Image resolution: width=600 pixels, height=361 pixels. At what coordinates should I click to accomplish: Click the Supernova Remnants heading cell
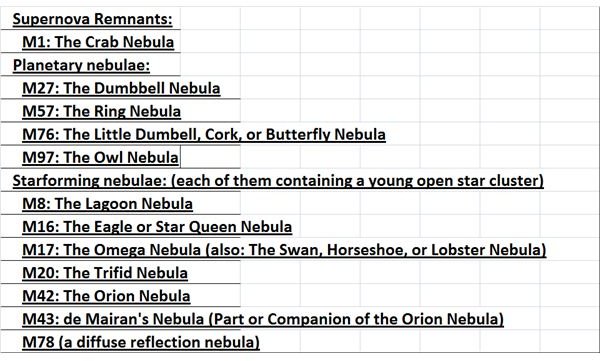coord(91,18)
